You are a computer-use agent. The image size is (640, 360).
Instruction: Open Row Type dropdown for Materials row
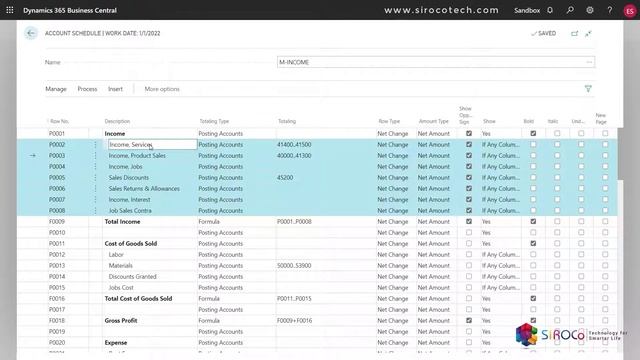coord(396,266)
